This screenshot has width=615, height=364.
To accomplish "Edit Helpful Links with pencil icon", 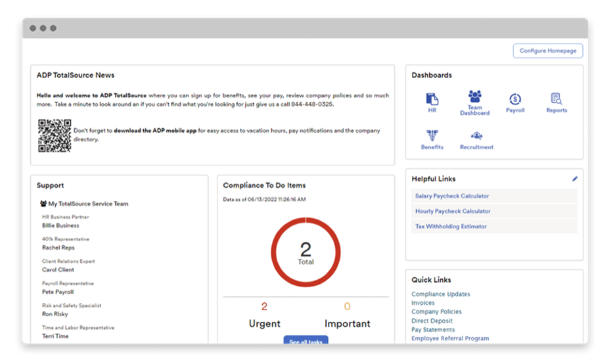I will (575, 179).
